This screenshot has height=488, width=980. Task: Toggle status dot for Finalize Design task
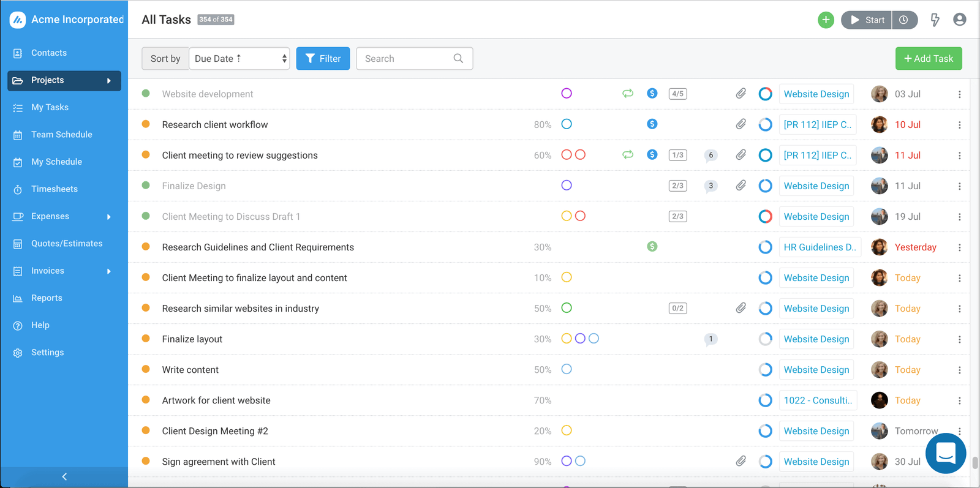point(146,186)
